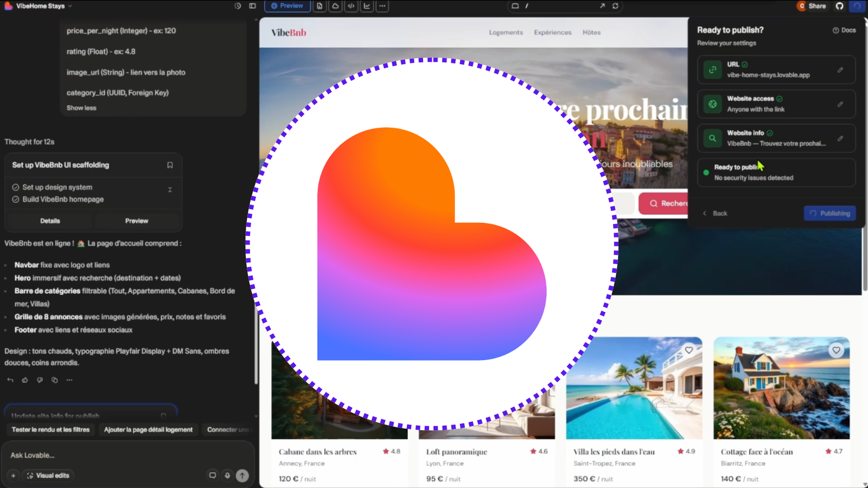Switch to the Preview tab of the task card

point(137,221)
